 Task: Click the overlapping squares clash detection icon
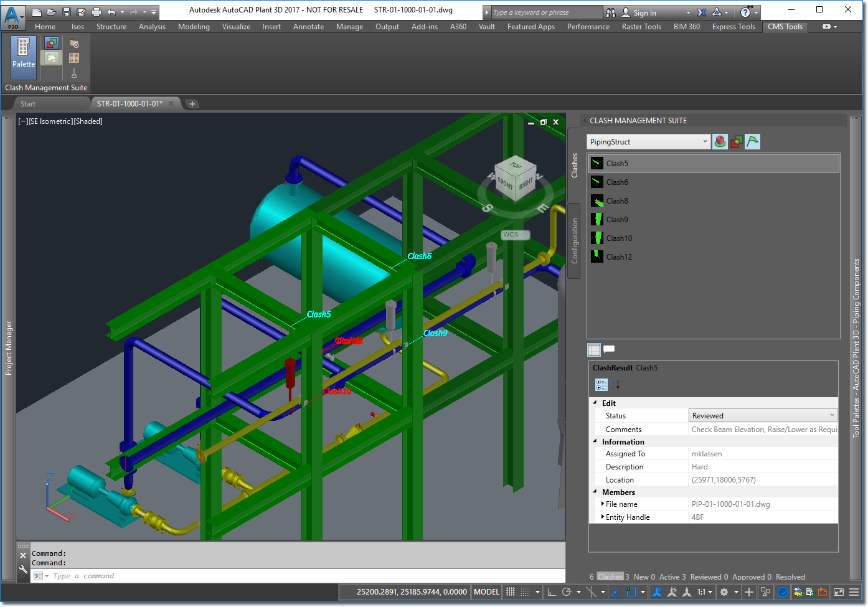(x=736, y=142)
